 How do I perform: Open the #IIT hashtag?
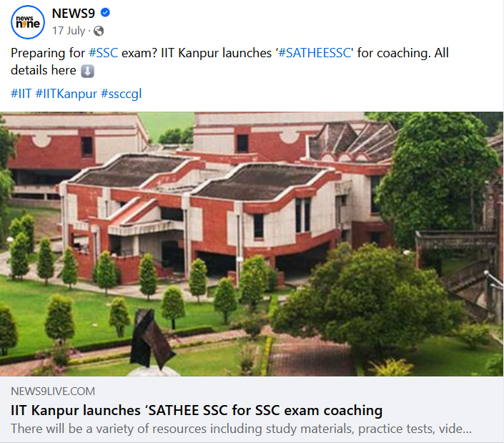click(x=21, y=94)
